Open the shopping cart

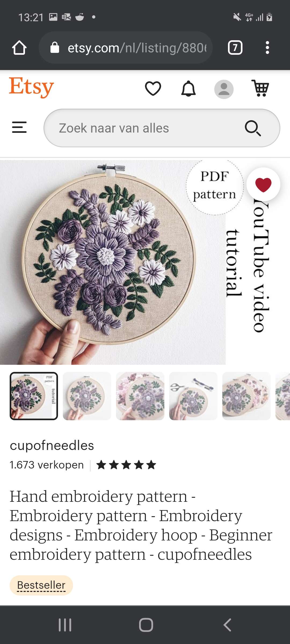pos(260,88)
